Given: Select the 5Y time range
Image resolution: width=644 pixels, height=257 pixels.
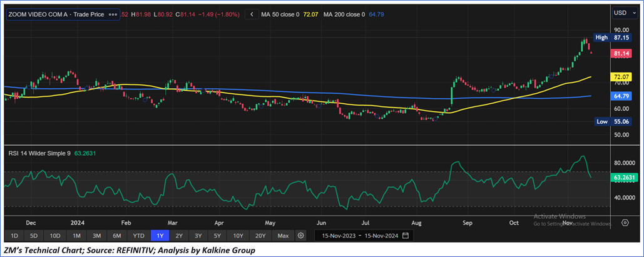Looking at the screenshot, I should point(217,236).
